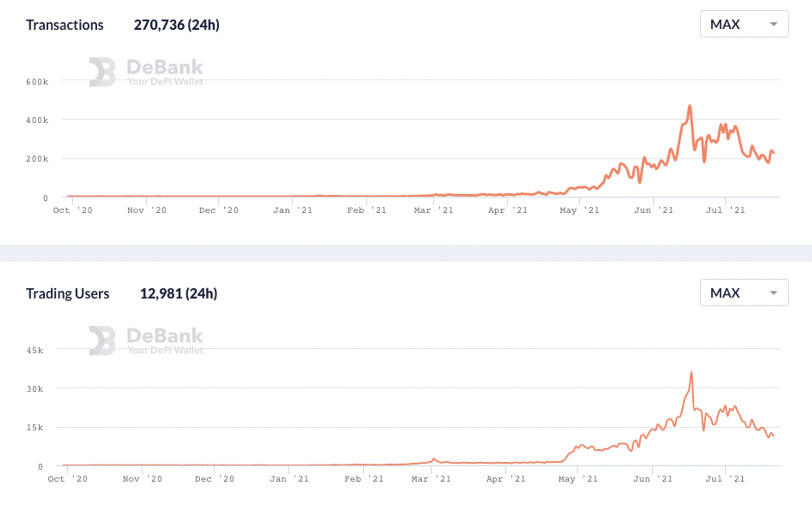Click the 45k label on Trading Users y-axis
The height and width of the screenshot is (510, 812).
[35, 351]
